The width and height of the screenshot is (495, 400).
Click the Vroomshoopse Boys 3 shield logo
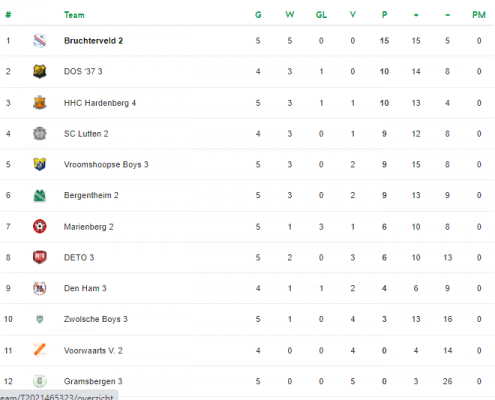(x=40, y=164)
